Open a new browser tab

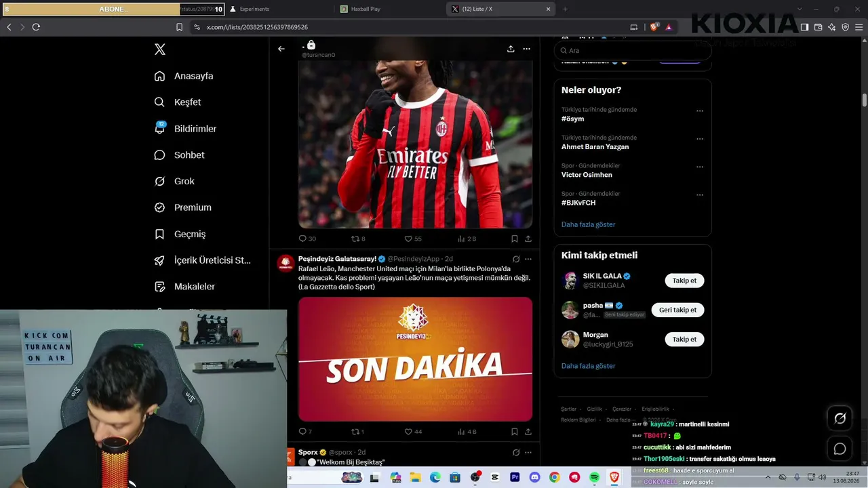565,9
